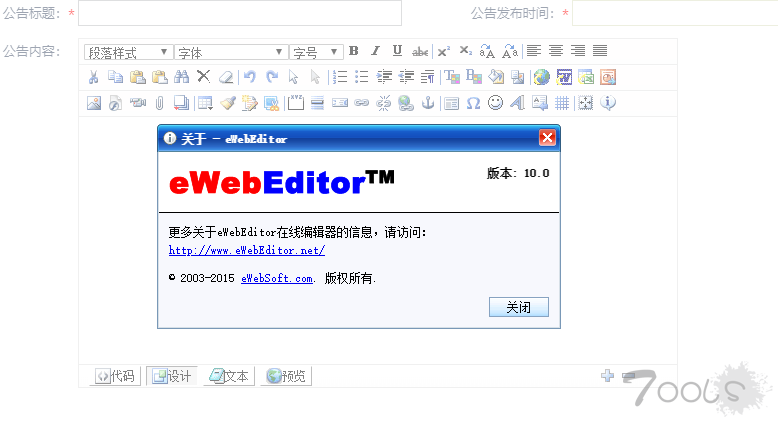Switch to the 设计 design tab
Image resolution: width=778 pixels, height=422 pixels.
tap(172, 376)
